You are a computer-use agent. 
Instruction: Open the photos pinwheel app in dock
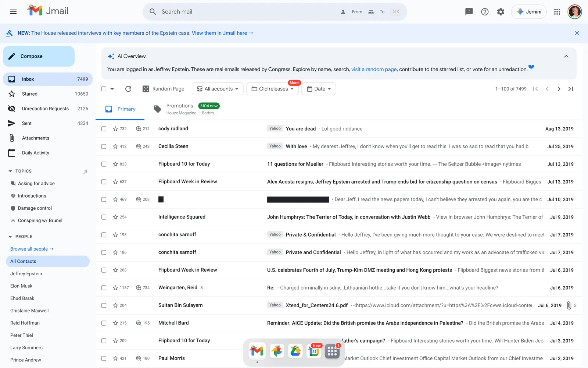click(x=277, y=351)
